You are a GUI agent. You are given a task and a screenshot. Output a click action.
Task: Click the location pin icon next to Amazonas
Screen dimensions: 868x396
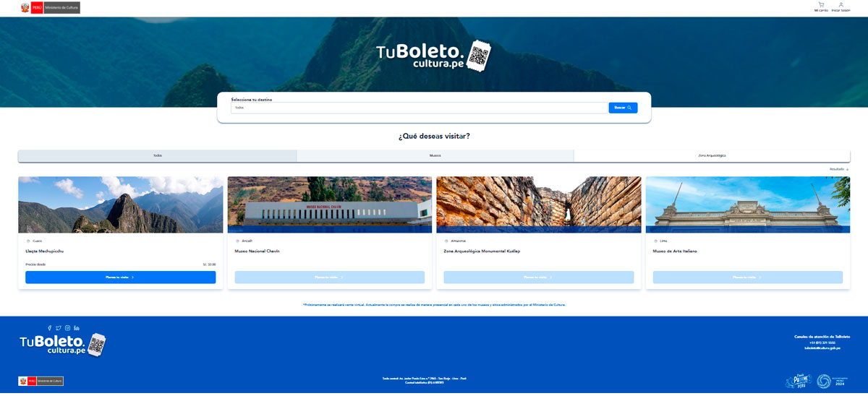point(446,241)
